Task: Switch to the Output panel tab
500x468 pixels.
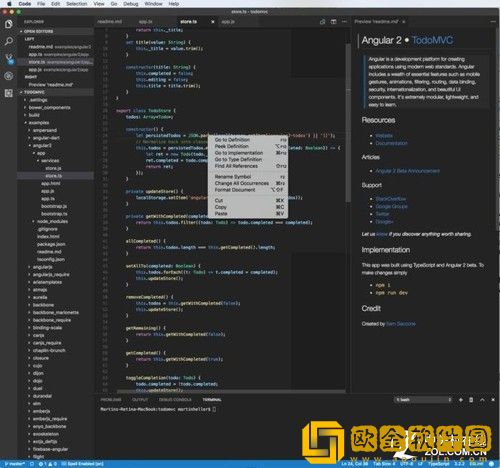Action: pyautogui.click(x=140, y=400)
